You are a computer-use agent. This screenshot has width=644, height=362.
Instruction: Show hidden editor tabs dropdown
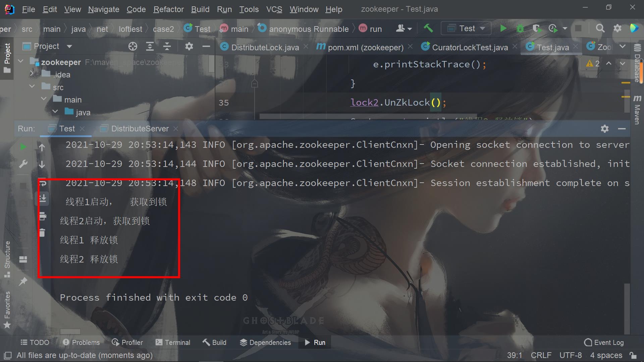pyautogui.click(x=623, y=46)
